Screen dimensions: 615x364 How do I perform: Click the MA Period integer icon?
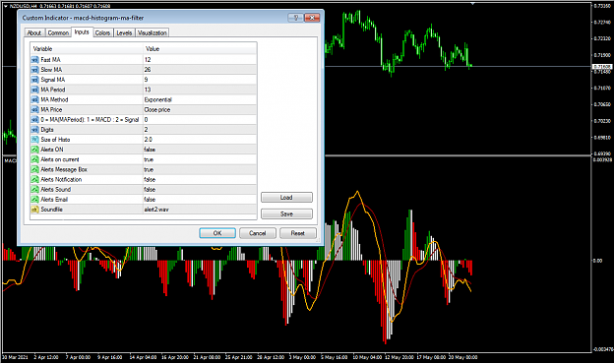point(34,90)
